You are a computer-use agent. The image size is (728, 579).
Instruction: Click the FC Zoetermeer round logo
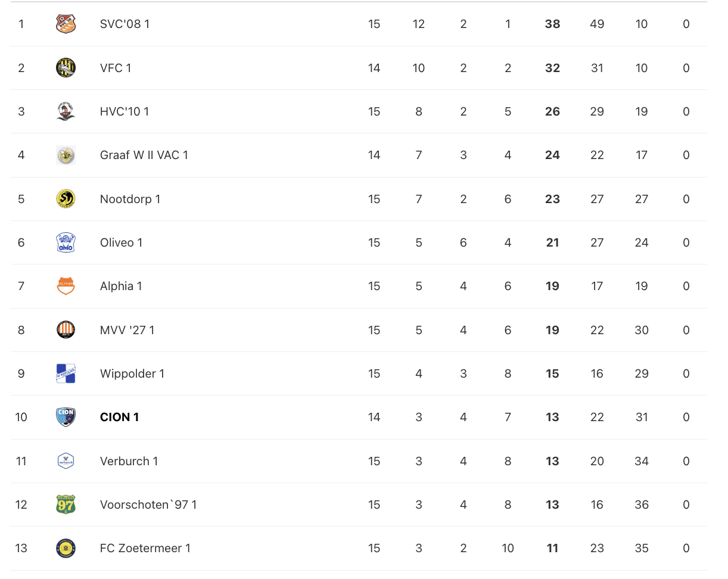66,548
